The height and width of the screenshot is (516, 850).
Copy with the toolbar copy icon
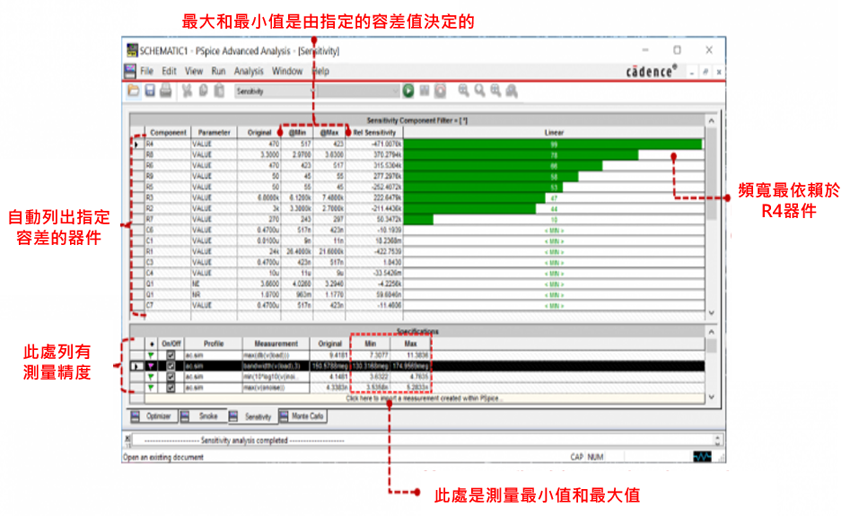(x=203, y=91)
